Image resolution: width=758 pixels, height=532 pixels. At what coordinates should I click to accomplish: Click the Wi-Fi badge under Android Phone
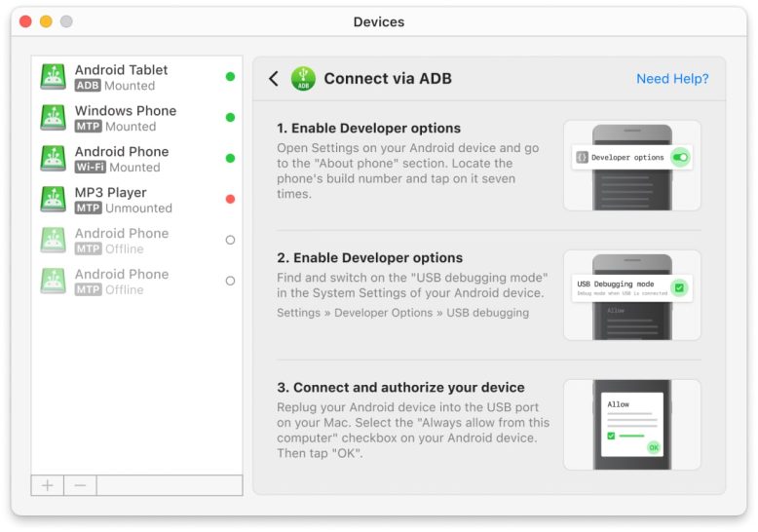(90, 168)
